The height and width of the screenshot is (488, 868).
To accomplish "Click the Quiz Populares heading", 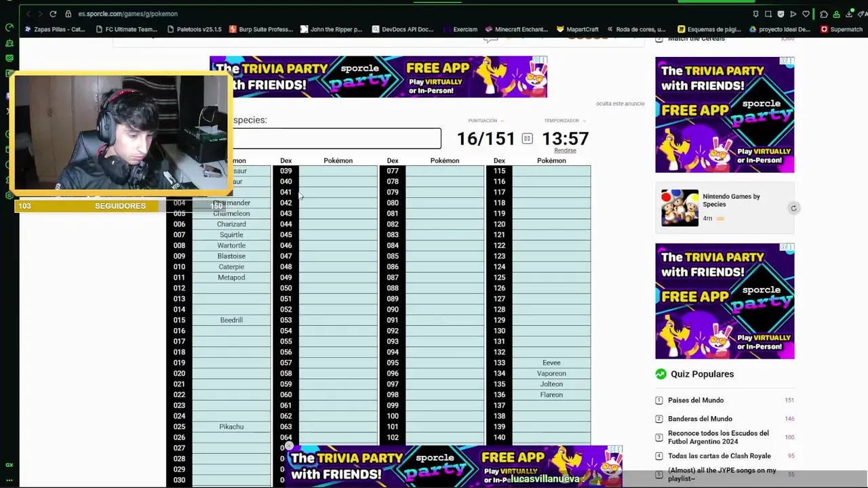I will click(702, 374).
